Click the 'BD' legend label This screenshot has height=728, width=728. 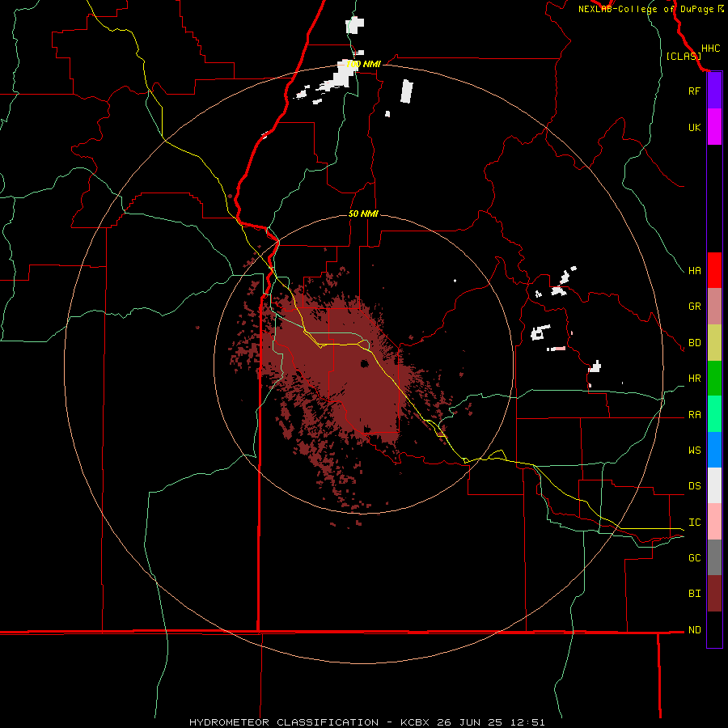pos(694,343)
